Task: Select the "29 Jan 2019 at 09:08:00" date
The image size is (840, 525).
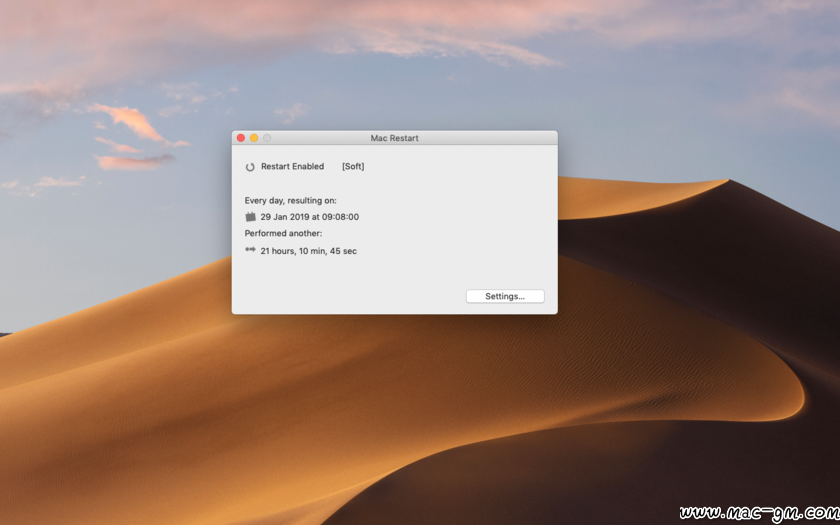Action: pos(310,217)
